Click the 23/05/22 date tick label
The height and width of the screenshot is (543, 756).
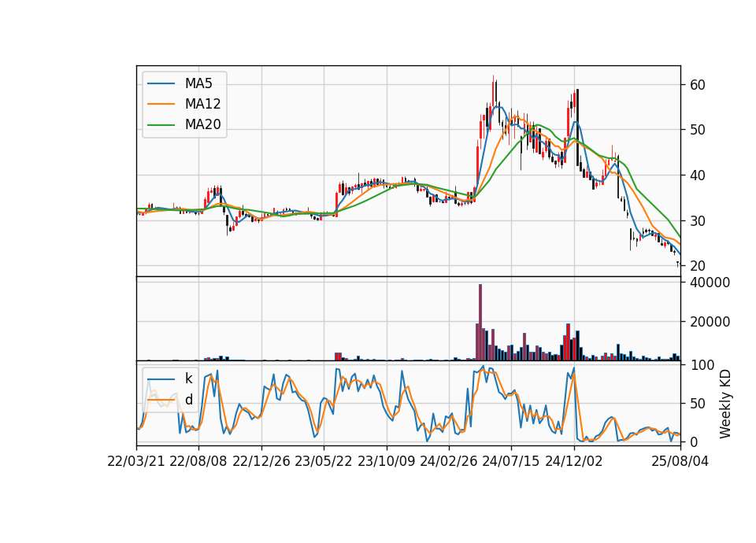(324, 462)
